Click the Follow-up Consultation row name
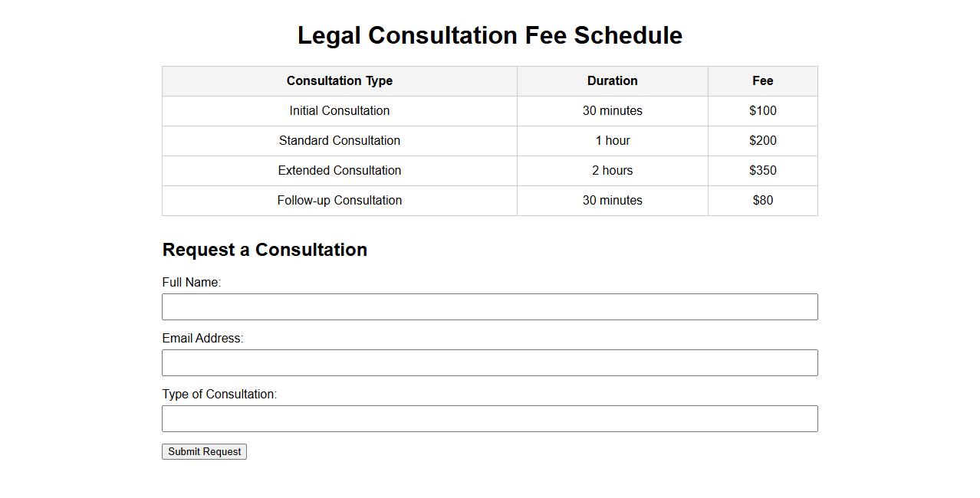Screen dimensions: 980x498 [339, 201]
